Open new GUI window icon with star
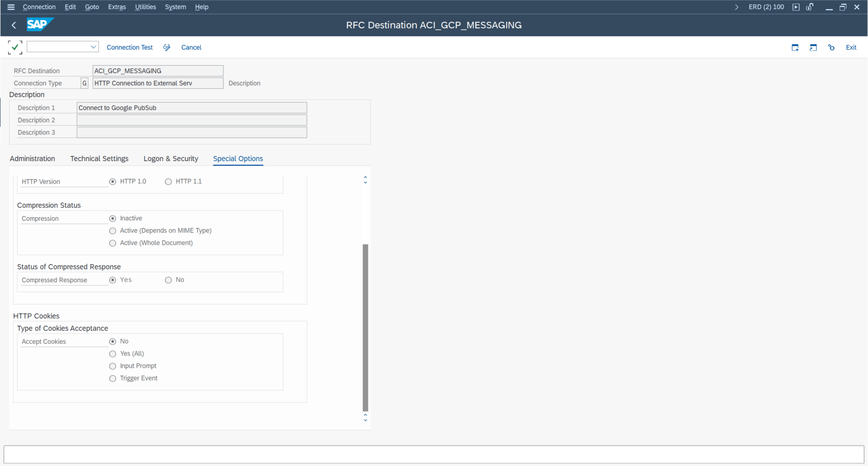Viewport: 868px width, 466px height. tap(795, 48)
